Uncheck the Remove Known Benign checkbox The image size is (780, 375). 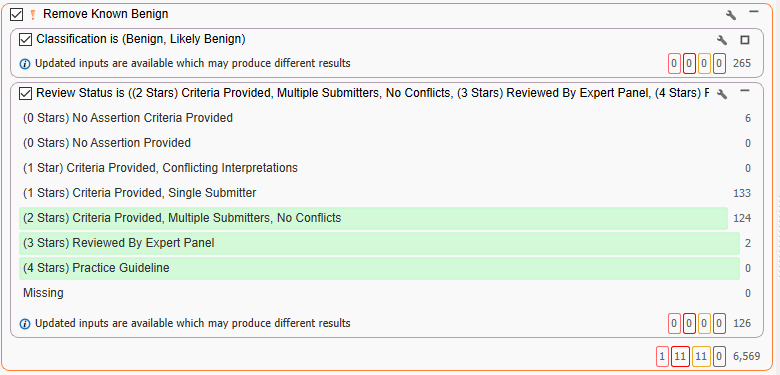coord(16,15)
